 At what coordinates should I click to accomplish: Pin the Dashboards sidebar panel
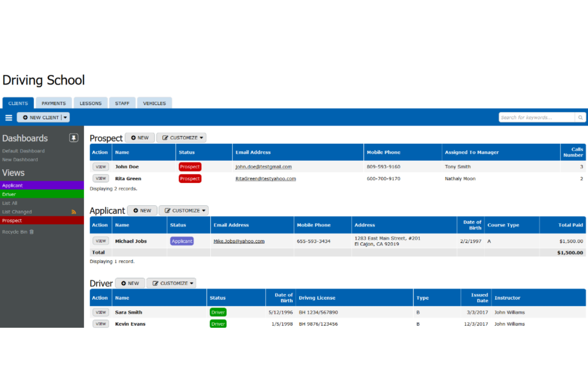[73, 137]
